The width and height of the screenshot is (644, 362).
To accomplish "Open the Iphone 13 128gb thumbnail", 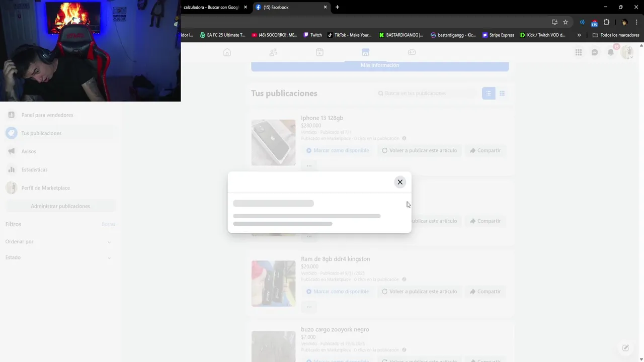I will 274,142.
